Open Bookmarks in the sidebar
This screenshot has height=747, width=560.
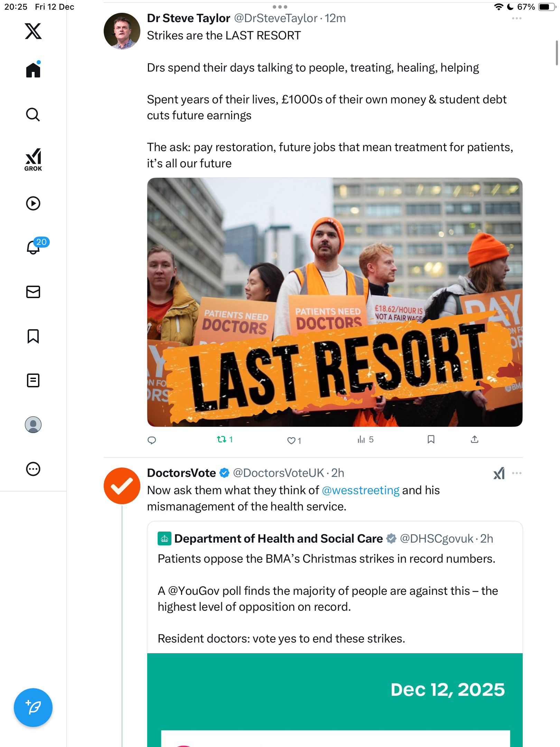[x=33, y=336]
